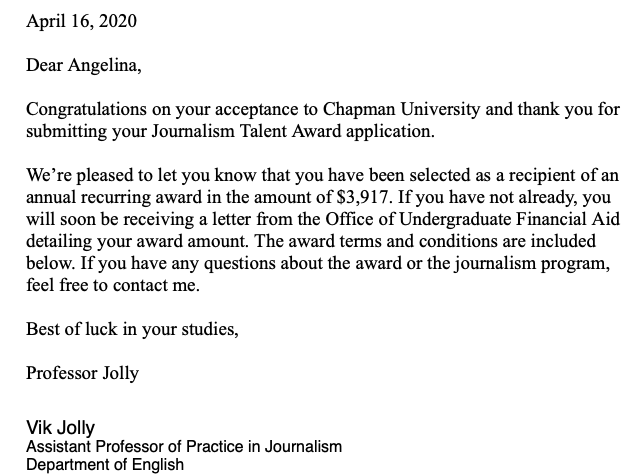This screenshot has width=640, height=475.
Task: Click the line "Department of English"
Action: [x=105, y=464]
